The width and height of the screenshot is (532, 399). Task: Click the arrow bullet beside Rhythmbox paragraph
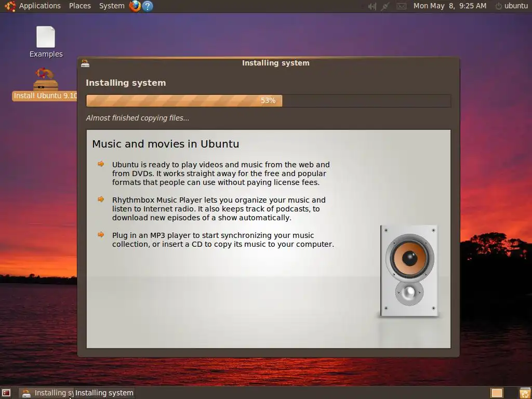pyautogui.click(x=101, y=199)
